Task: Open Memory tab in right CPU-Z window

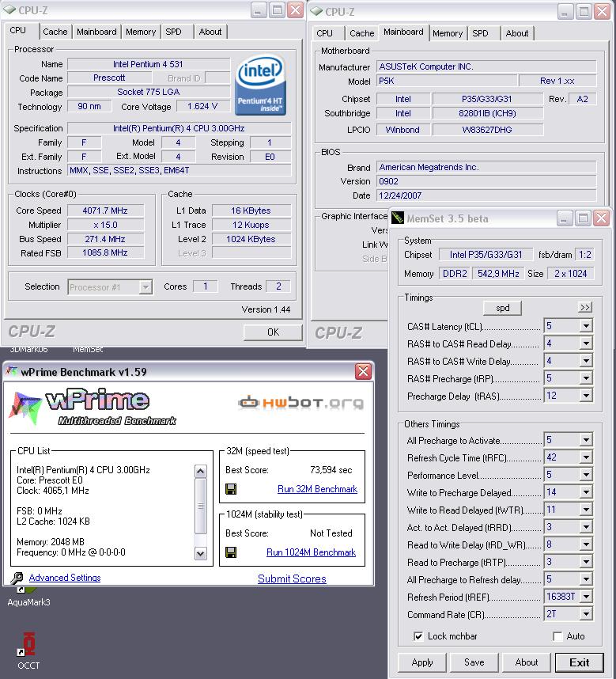Action: (448, 33)
